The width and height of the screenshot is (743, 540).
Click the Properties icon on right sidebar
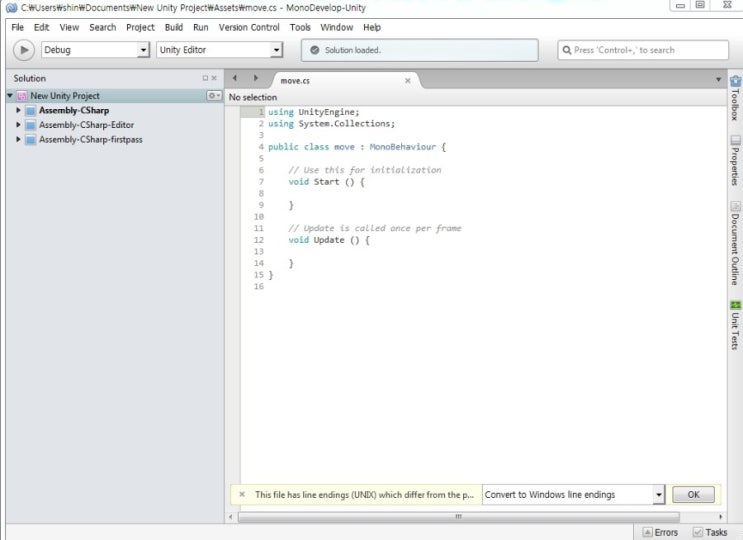tap(735, 140)
